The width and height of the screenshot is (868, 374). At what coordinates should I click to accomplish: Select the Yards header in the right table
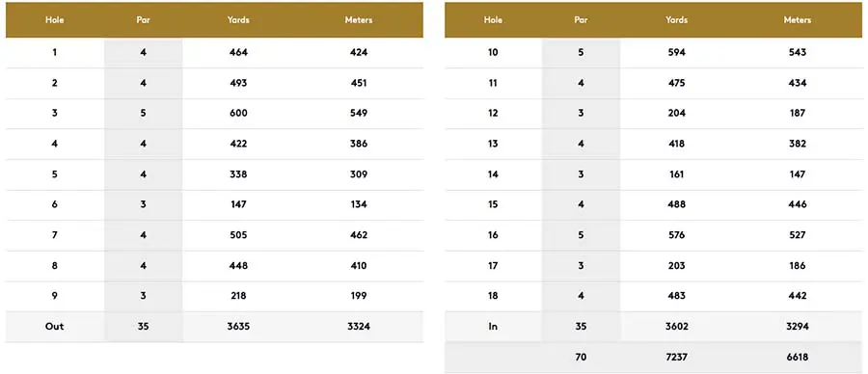coord(676,20)
